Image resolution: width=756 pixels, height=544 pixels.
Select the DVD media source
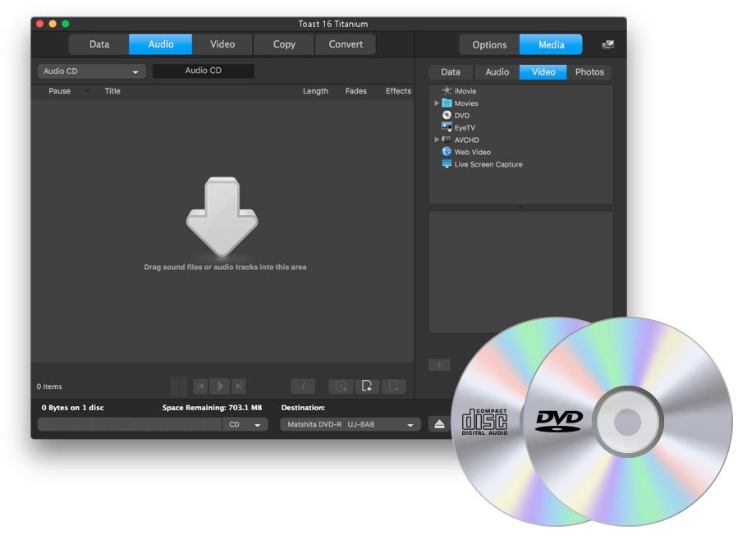(456, 116)
